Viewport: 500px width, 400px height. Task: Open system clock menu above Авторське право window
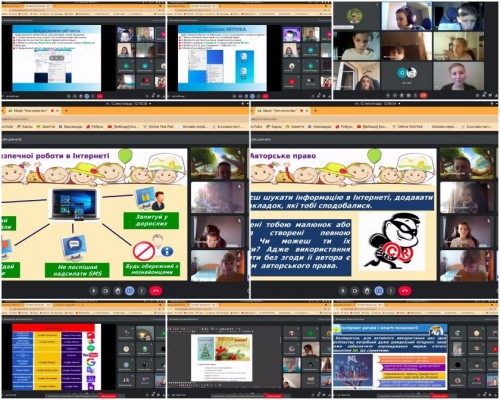click(376, 104)
